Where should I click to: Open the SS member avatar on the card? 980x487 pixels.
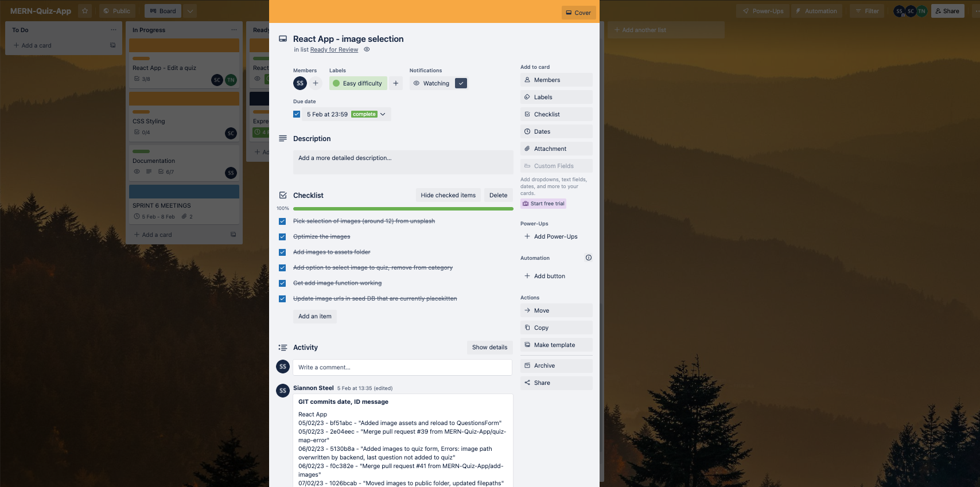coord(300,83)
